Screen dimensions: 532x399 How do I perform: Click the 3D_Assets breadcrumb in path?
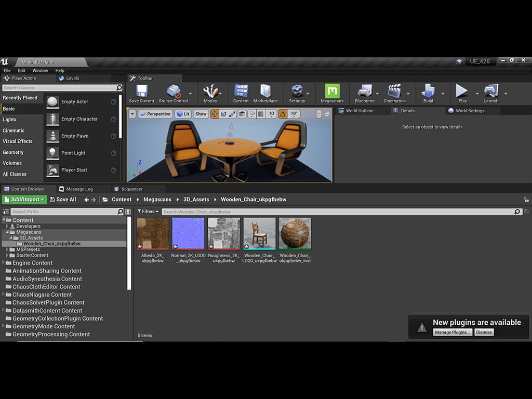(x=196, y=199)
